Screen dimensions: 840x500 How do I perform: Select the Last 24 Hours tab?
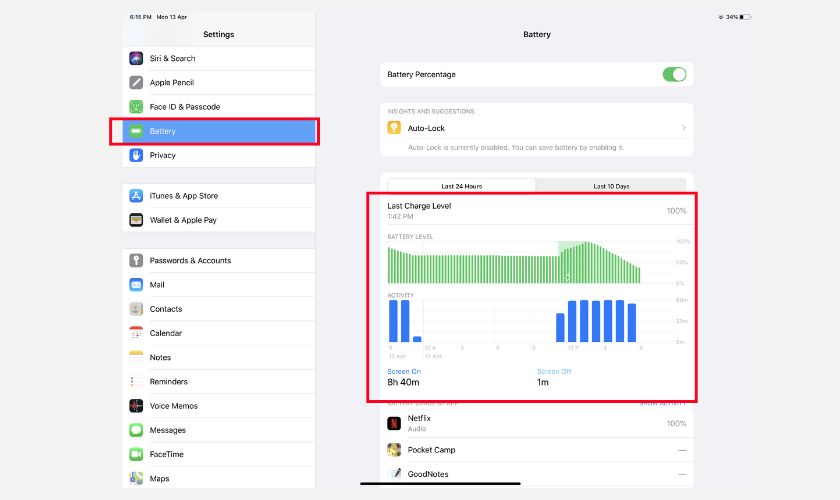point(461,186)
